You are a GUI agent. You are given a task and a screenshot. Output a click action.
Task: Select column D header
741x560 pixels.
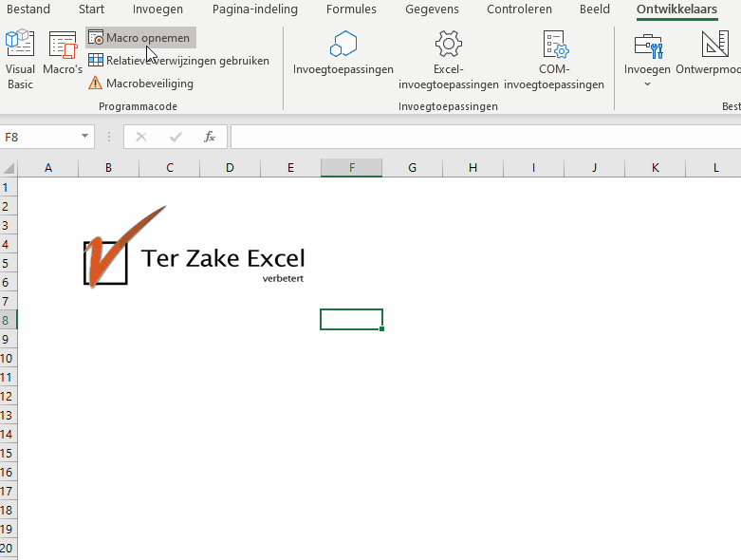(x=230, y=168)
